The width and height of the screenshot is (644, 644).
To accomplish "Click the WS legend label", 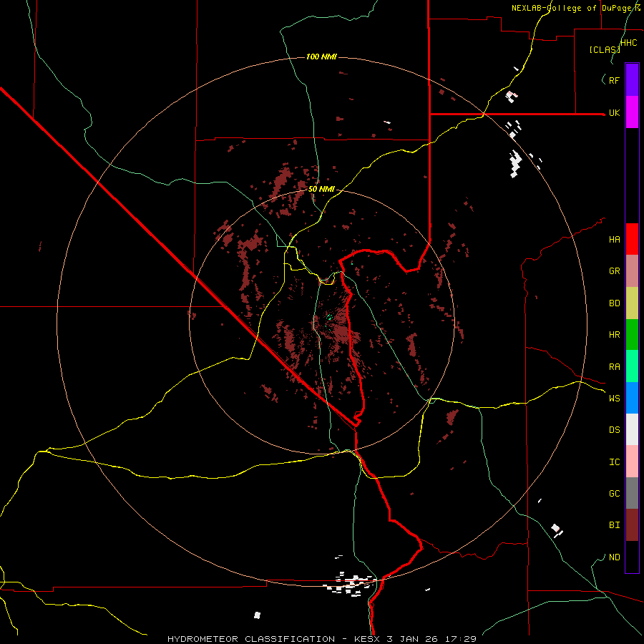I will 614,399.
